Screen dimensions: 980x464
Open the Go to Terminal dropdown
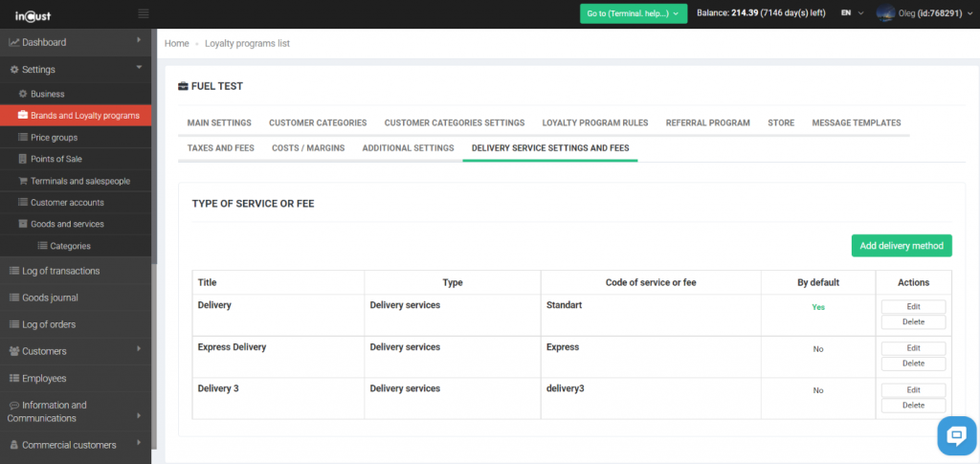coord(634,13)
